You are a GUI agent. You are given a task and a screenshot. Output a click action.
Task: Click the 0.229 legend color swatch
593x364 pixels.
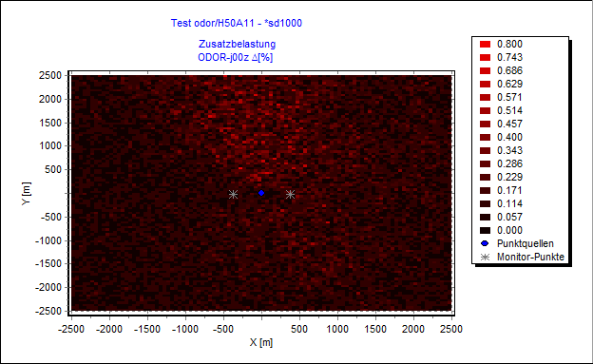pos(486,177)
